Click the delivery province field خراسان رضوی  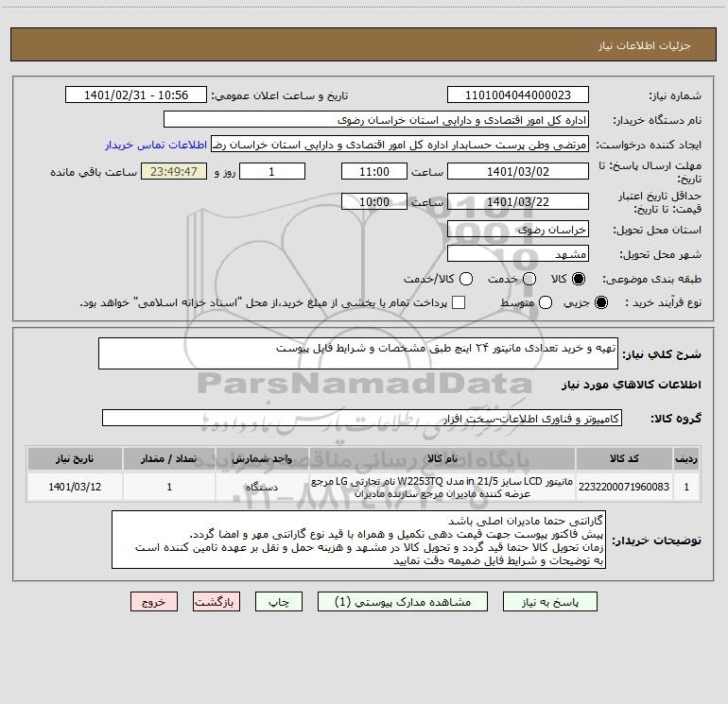[x=518, y=230]
